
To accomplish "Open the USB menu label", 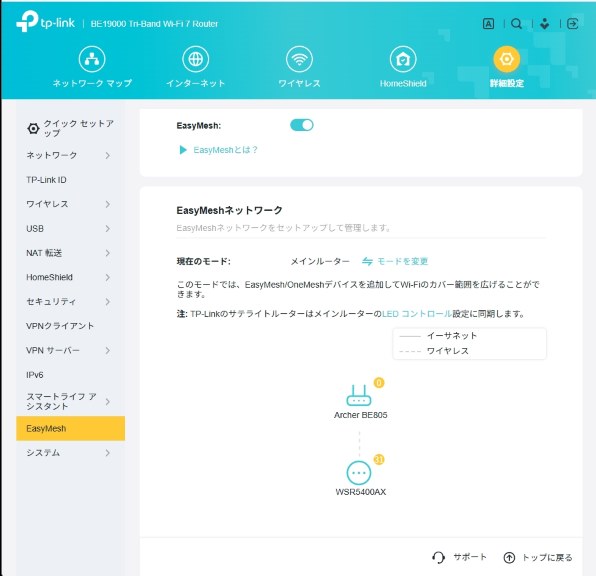I will [35, 228].
